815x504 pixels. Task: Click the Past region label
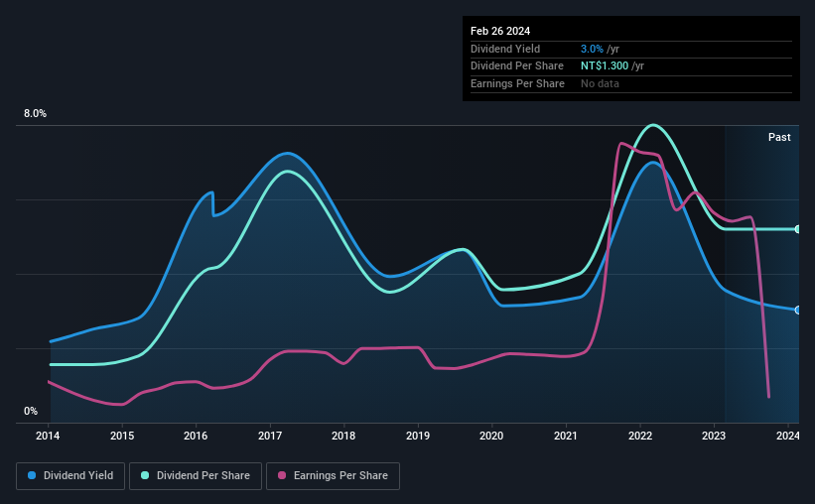pos(779,137)
